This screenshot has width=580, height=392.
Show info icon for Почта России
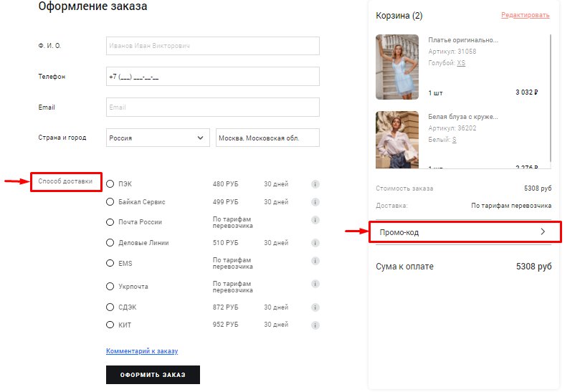tap(315, 221)
